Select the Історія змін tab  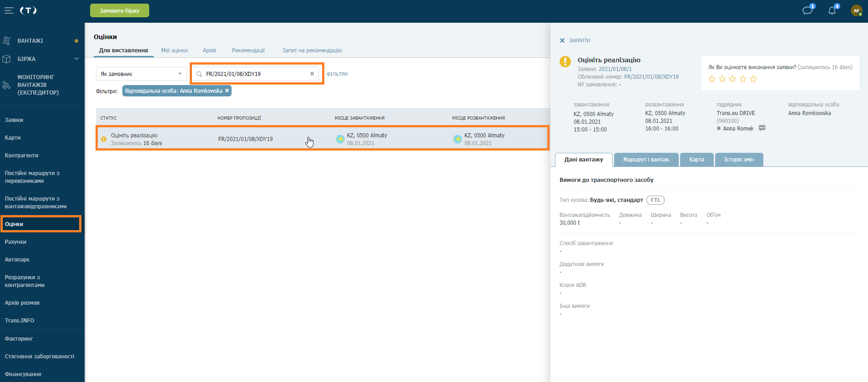tap(739, 160)
